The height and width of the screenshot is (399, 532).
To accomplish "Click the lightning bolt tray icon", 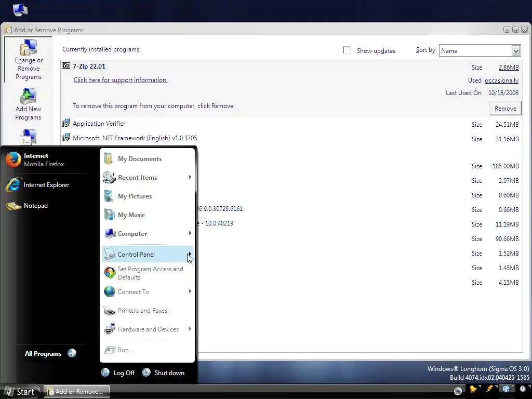I will click(490, 389).
